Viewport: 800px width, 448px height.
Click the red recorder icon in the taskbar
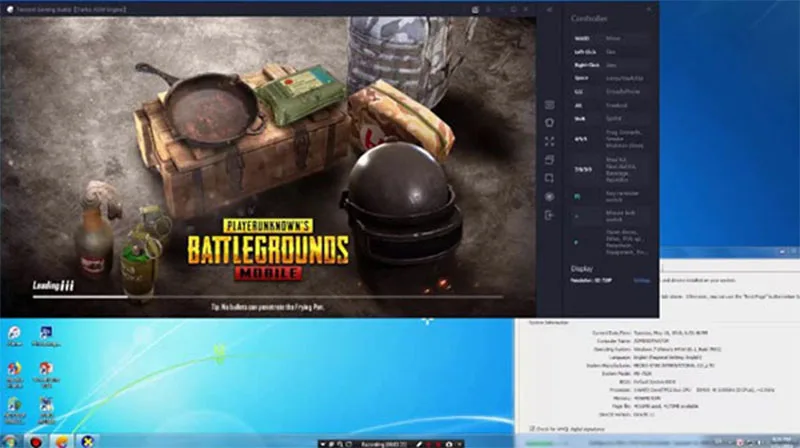[x=36, y=441]
